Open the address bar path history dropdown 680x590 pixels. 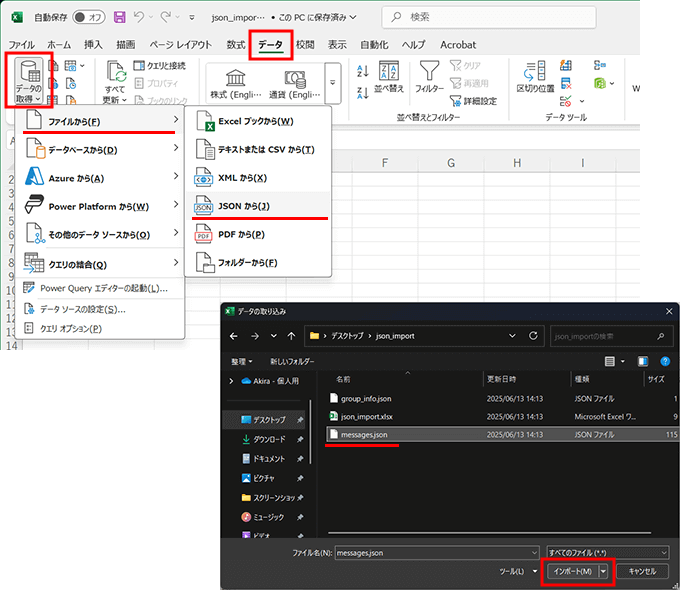coord(512,336)
